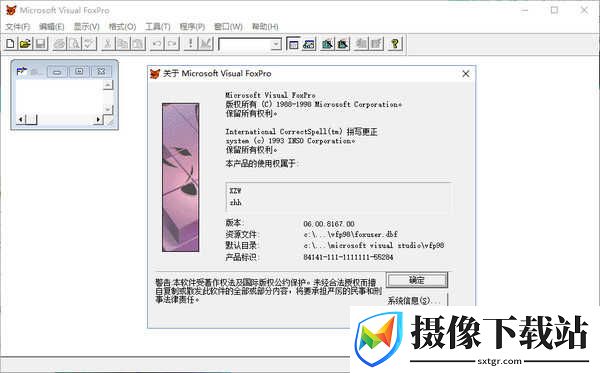Open a file using the folder icon
Screen dimensions: 600x373
click(25, 44)
